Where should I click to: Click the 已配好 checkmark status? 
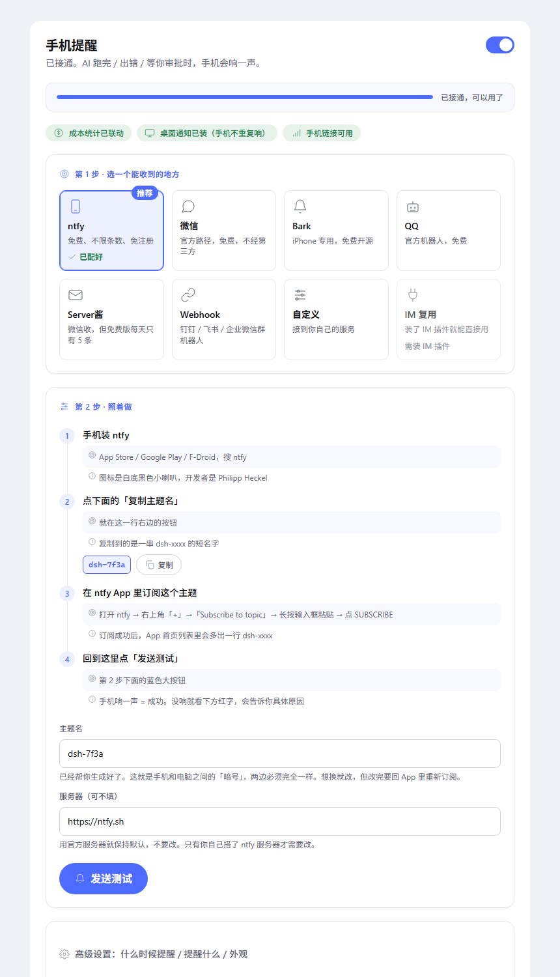(86, 257)
